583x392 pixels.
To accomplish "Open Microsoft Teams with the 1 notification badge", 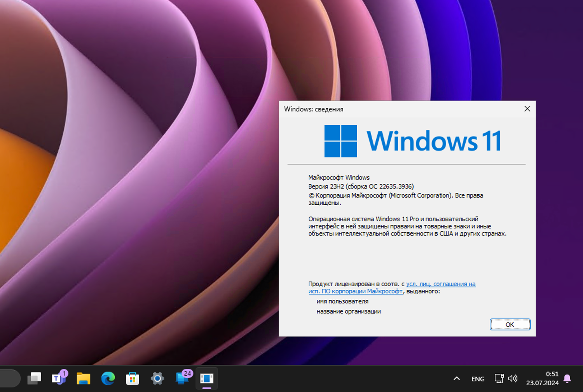I will click(58, 379).
